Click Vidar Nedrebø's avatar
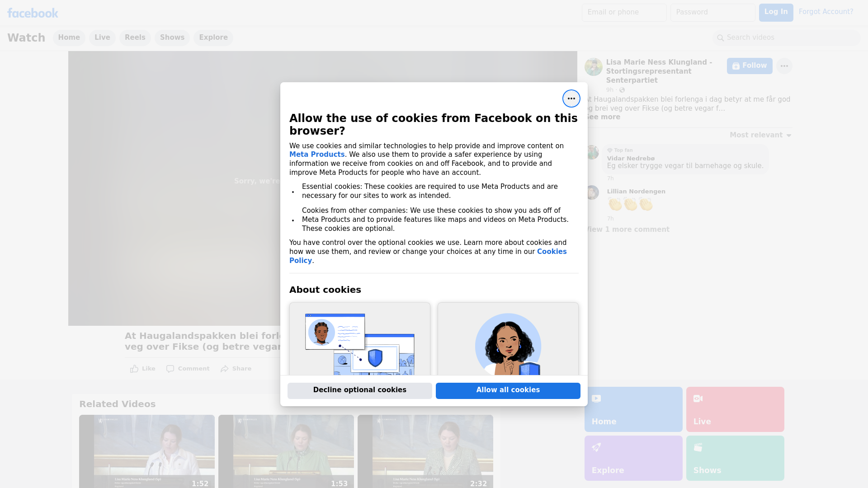The width and height of the screenshot is (868, 488). tap(592, 152)
